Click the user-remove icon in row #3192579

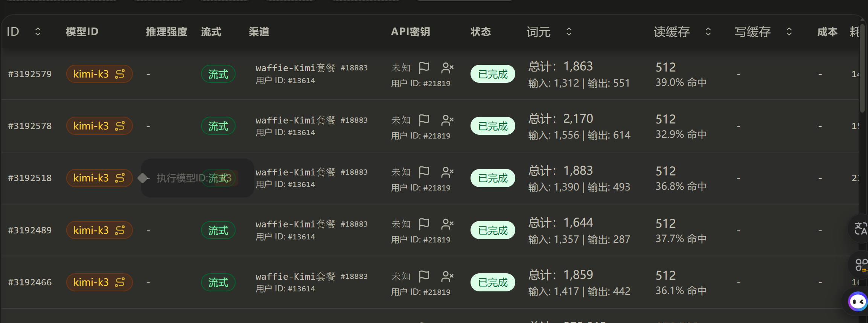[x=447, y=68]
